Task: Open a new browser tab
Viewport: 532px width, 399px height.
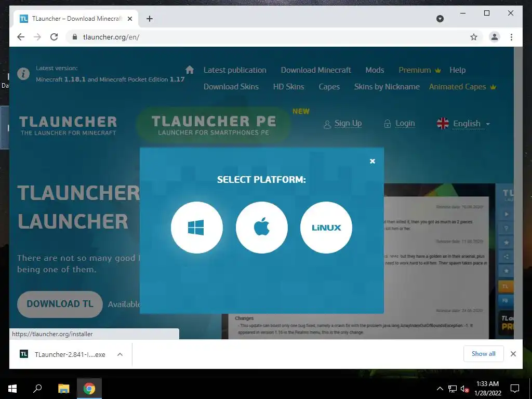Action: 149,19
